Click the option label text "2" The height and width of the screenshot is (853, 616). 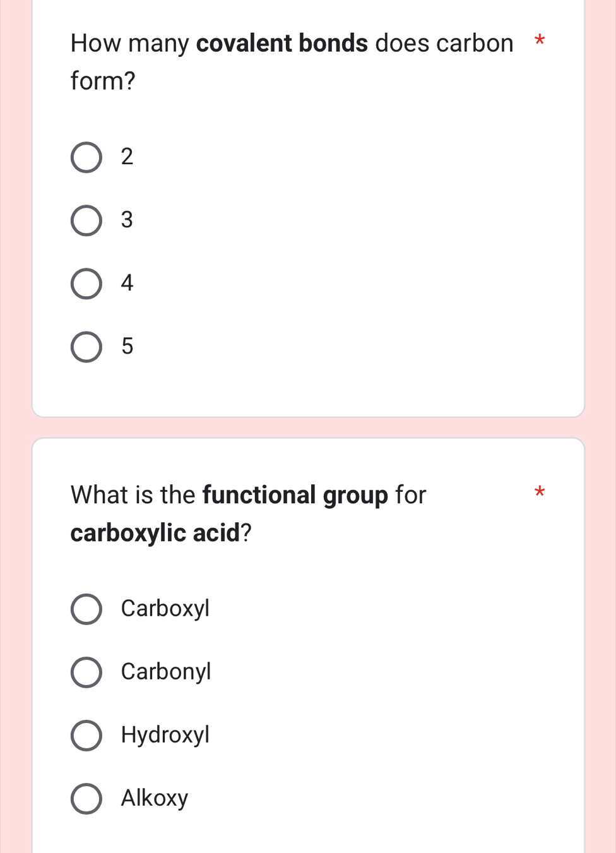(127, 157)
